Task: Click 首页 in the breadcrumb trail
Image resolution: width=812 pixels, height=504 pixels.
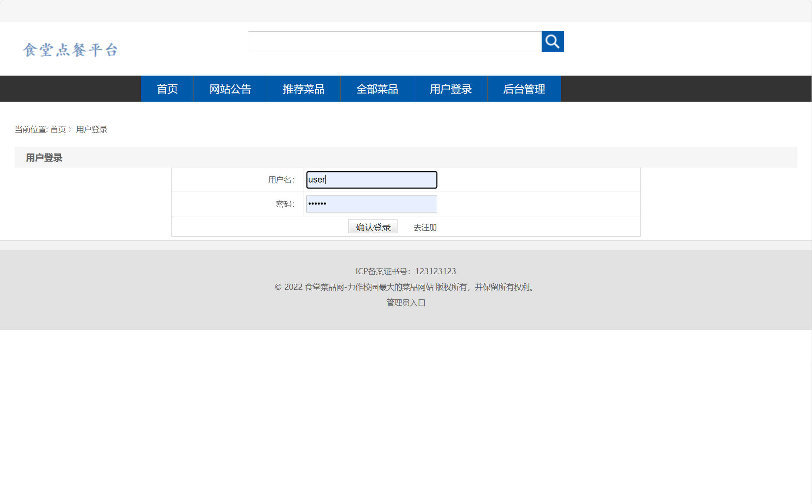Action: [x=57, y=129]
